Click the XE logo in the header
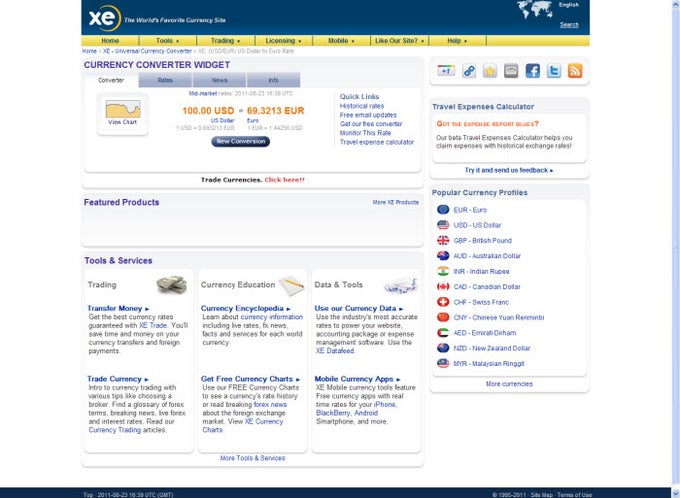 [x=105, y=18]
